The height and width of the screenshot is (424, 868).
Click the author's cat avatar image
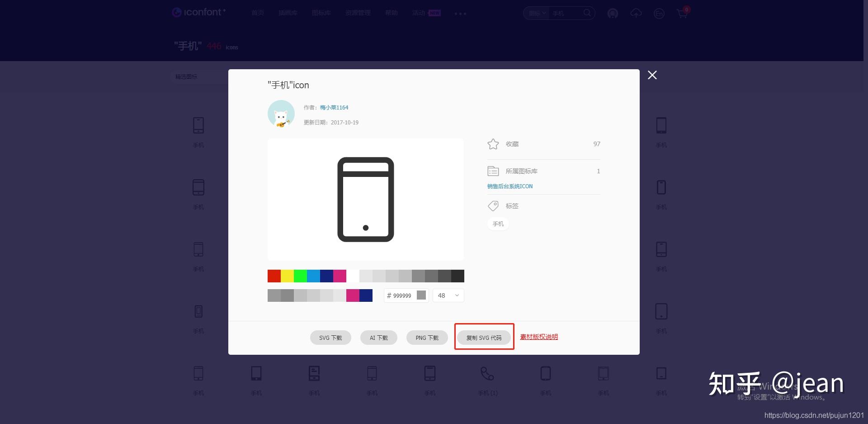(281, 114)
